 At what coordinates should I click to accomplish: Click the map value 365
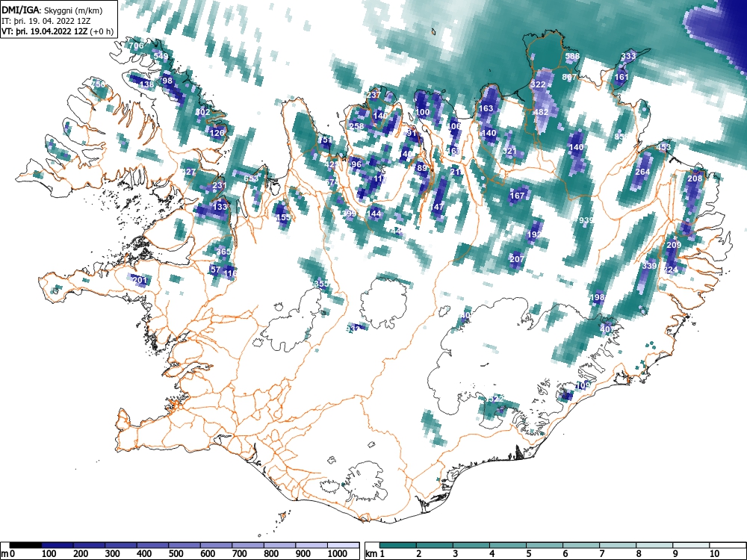223,252
